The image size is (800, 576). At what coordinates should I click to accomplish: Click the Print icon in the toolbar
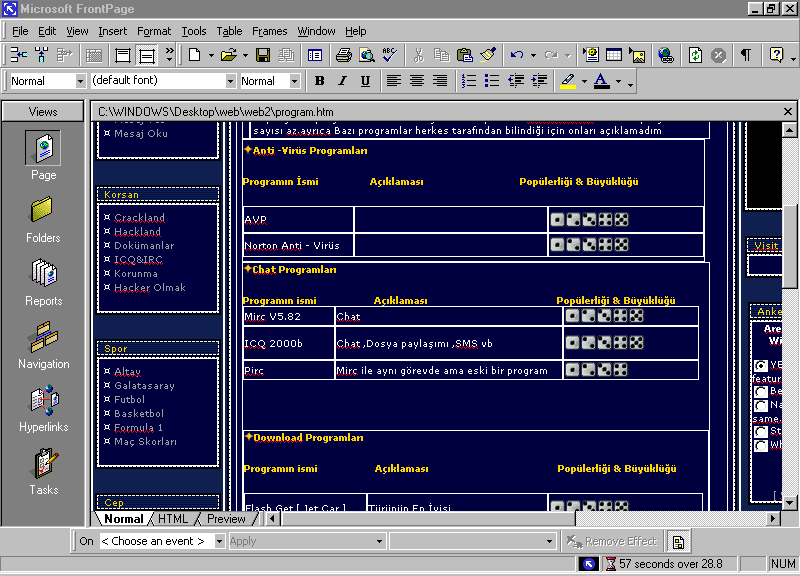(x=344, y=55)
